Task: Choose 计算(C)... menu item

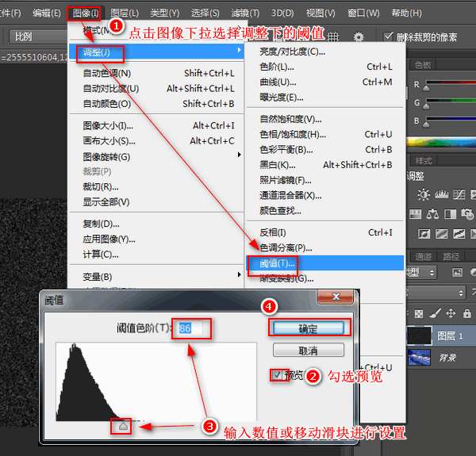Action: 156,255
